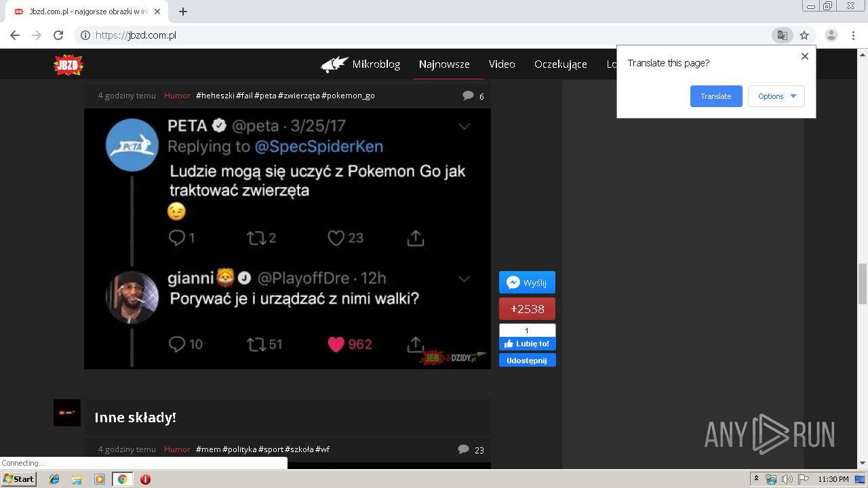This screenshot has height=488, width=868.
Task: Click the #pokemon_go tag
Action: [x=348, y=96]
